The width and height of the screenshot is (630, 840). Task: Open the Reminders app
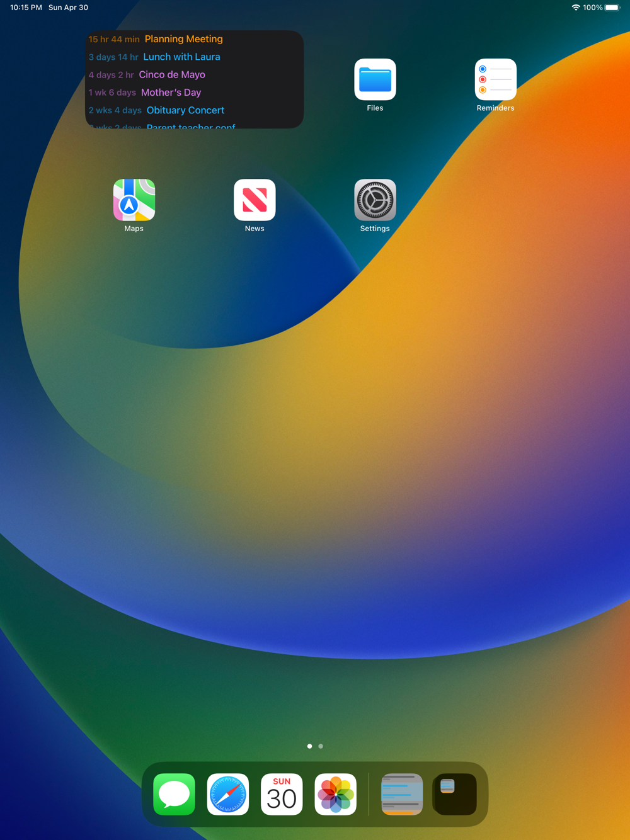[495, 79]
